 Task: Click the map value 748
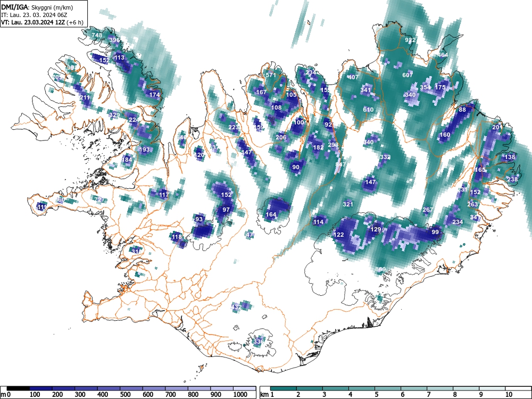(x=97, y=35)
